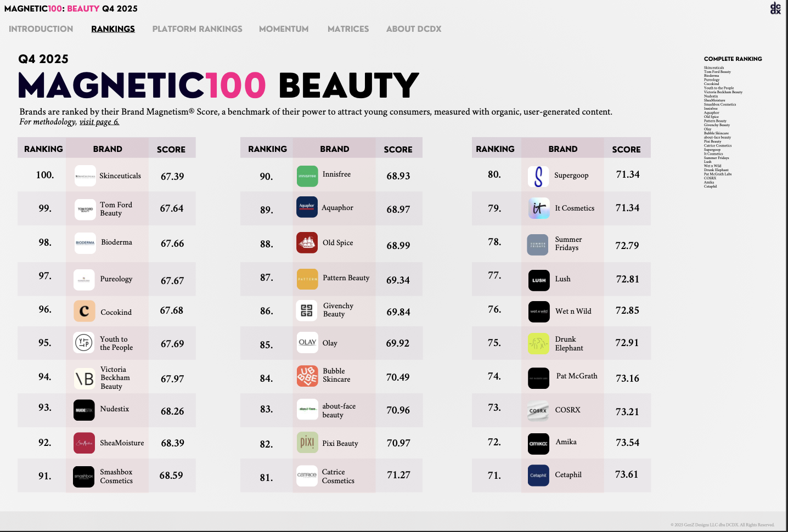Click the score 72.91
The height and width of the screenshot is (532, 788).
coord(627,343)
